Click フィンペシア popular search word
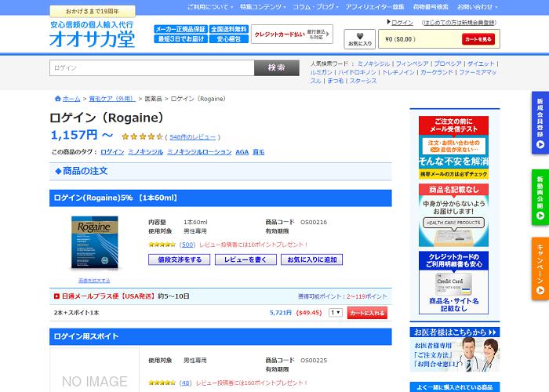This screenshot has height=392, width=549. 412,64
